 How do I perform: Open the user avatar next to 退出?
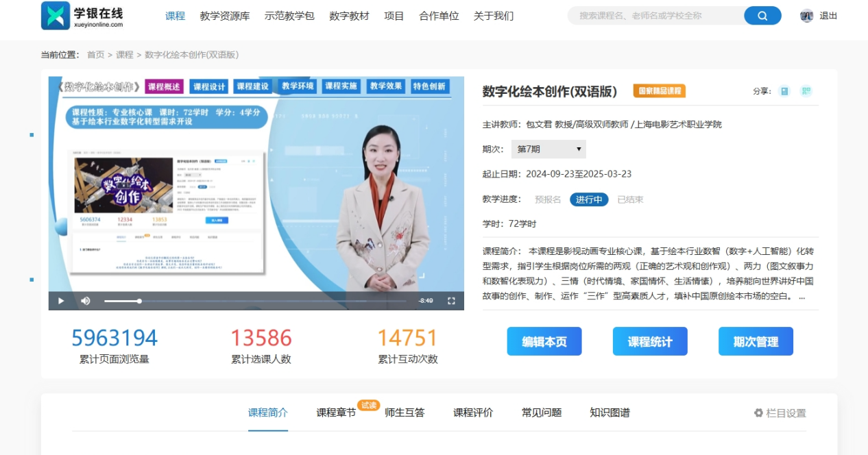pos(806,16)
